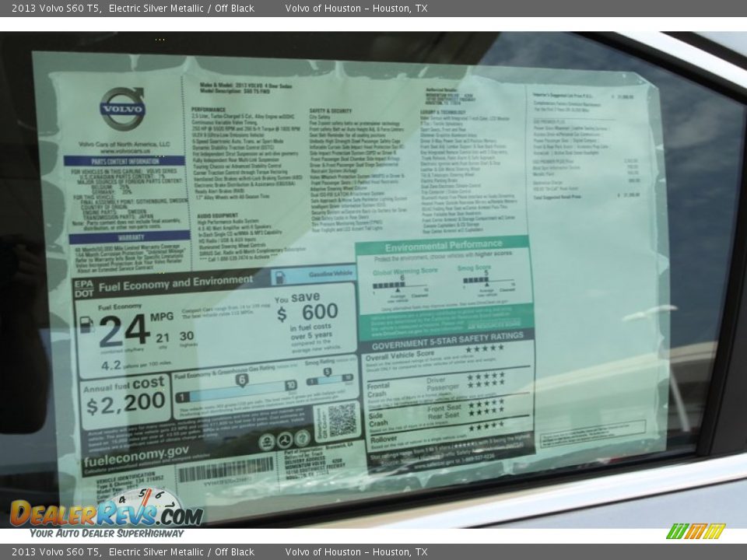Toggle the Overall Vehicle Score star rating
The width and height of the screenshot is (747, 560).
point(483,349)
